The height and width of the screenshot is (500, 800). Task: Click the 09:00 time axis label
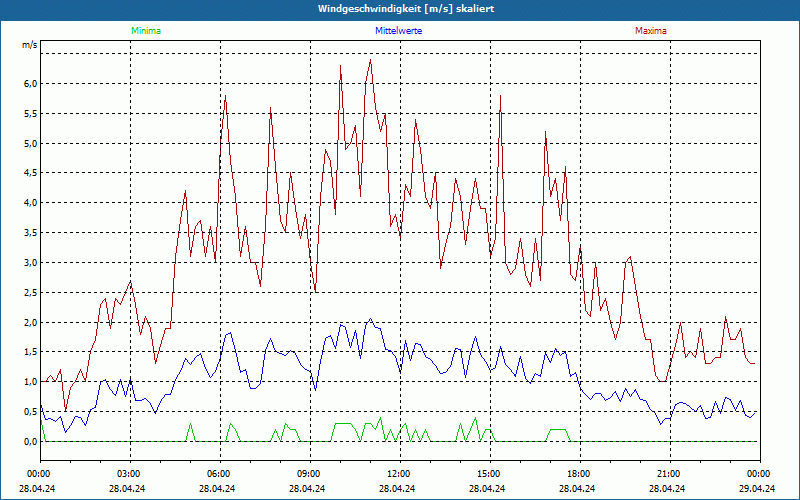click(307, 474)
